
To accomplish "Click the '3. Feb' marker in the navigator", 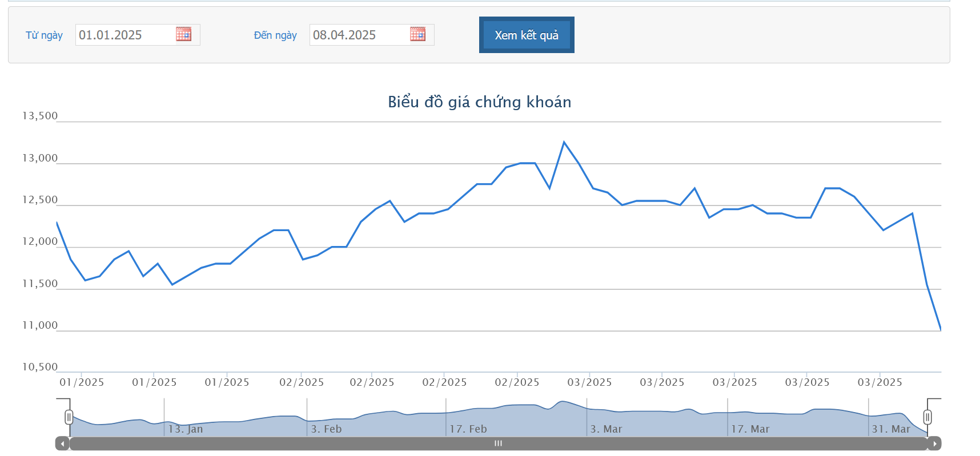I will 326,429.
